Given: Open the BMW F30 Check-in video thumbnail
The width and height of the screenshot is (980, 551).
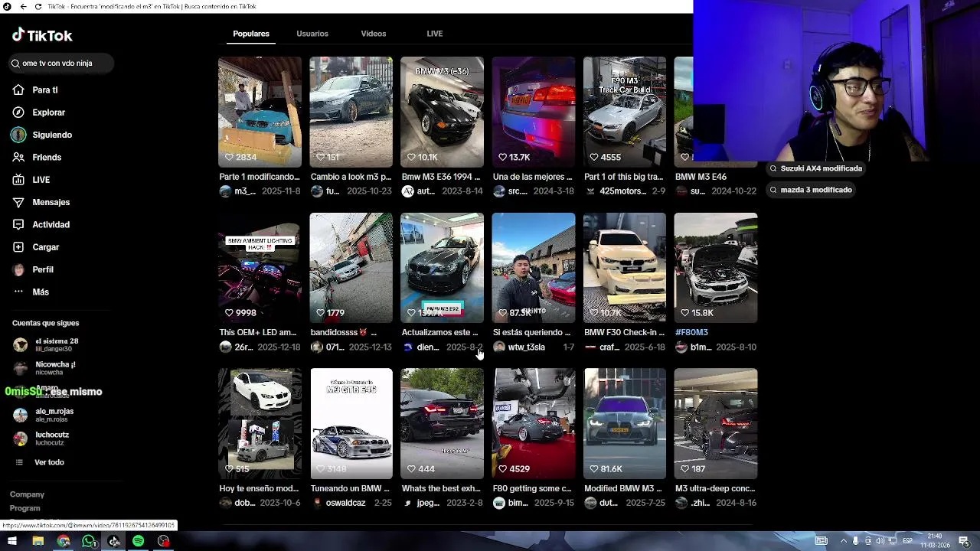Looking at the screenshot, I should 625,268.
